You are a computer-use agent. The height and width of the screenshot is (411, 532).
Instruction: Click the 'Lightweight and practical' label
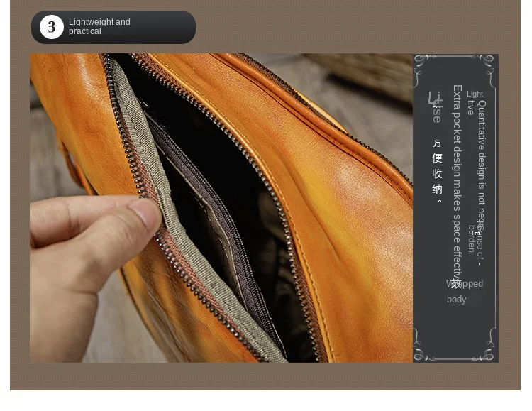coord(99,26)
